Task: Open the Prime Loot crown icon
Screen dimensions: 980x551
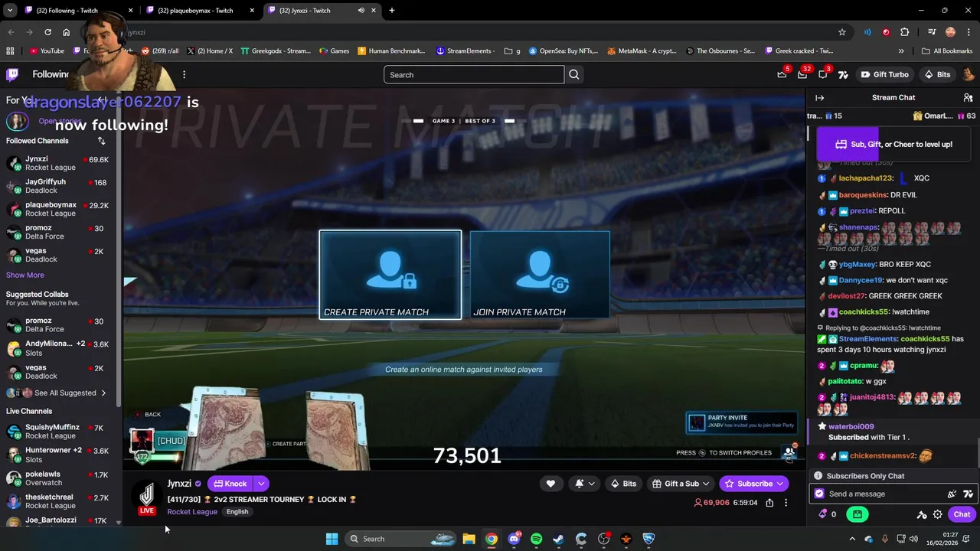Action: [x=782, y=74]
